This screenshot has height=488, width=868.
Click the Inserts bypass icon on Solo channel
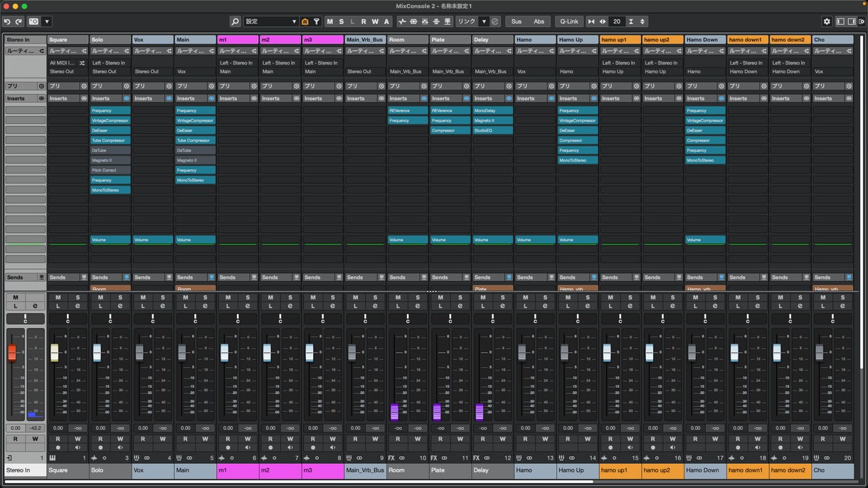[x=127, y=99]
